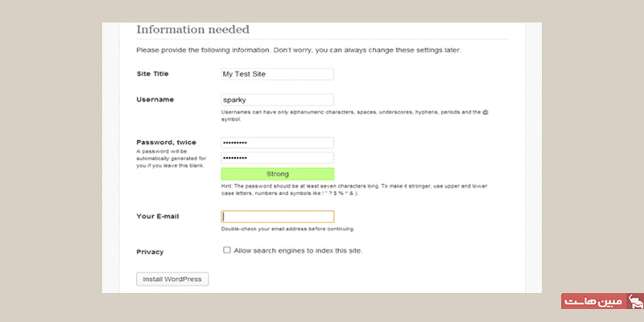
Task: Click the Privacy label
Action: pos(150,252)
